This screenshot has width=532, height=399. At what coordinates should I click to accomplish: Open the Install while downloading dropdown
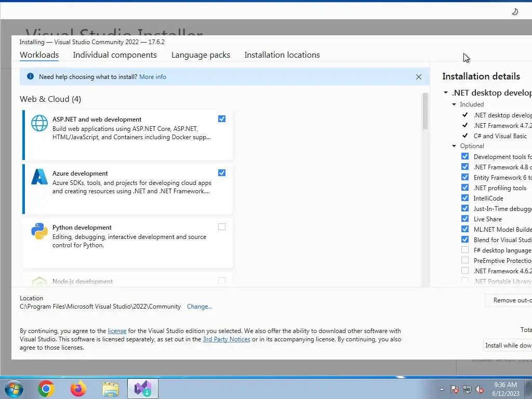click(508, 345)
